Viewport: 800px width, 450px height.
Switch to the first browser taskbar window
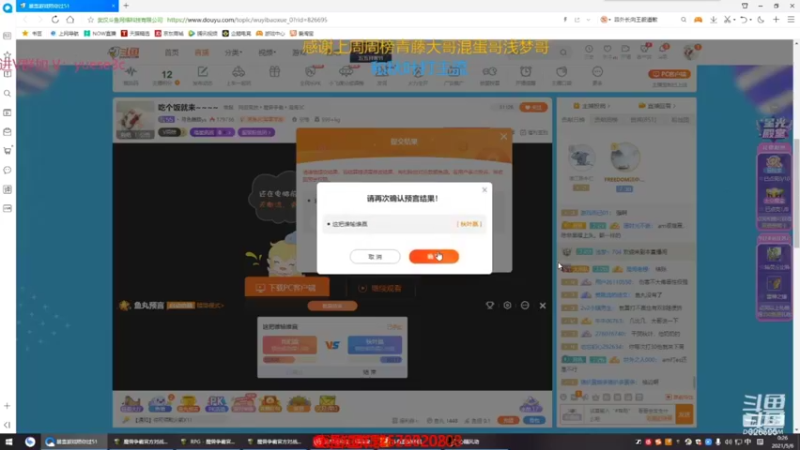(x=74, y=442)
